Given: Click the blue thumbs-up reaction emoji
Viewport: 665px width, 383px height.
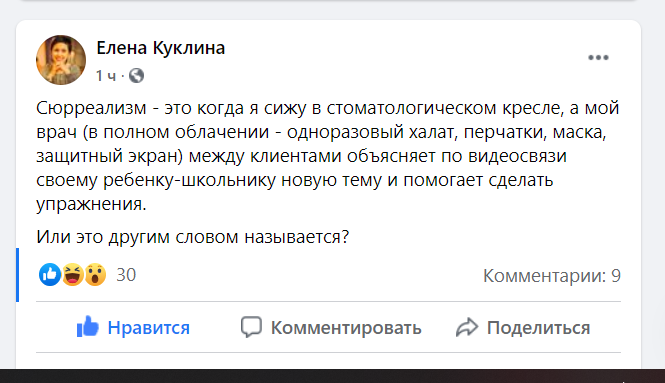Looking at the screenshot, I should click(x=50, y=274).
